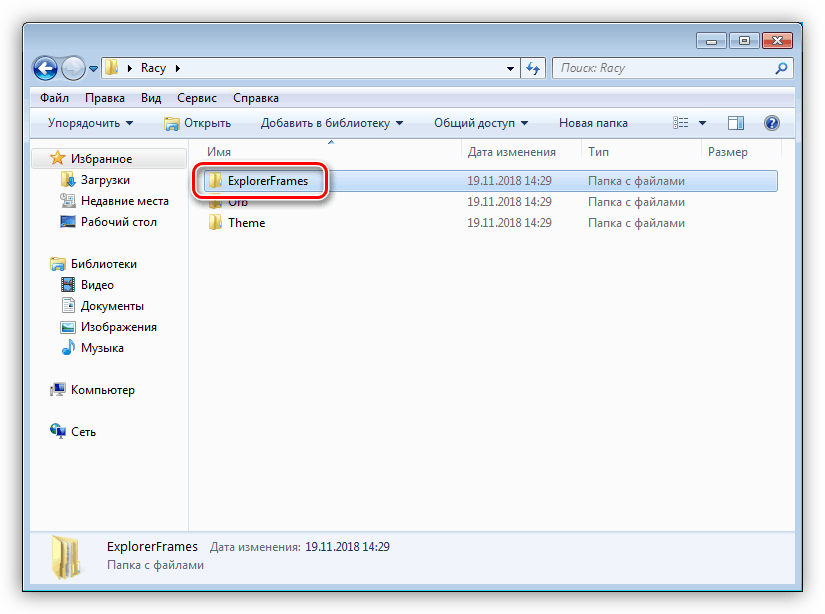Open the Общий доступ dropdown

(x=481, y=123)
